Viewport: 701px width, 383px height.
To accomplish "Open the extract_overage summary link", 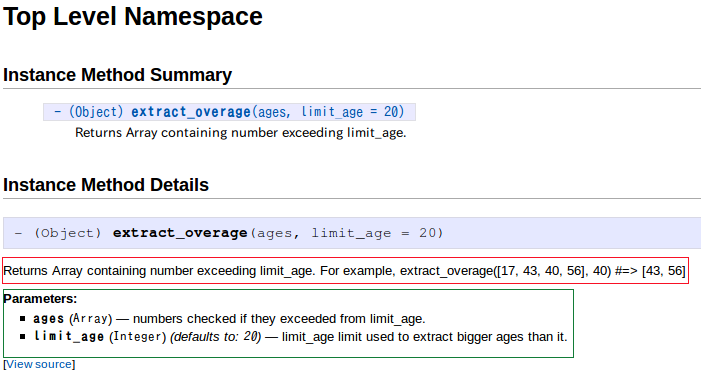I will (190, 112).
